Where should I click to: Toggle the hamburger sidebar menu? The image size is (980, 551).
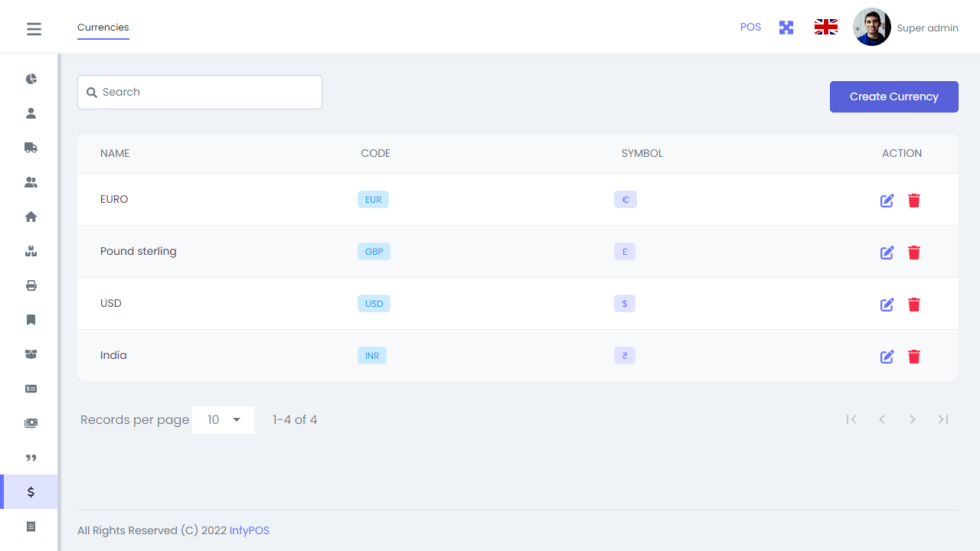click(x=34, y=29)
